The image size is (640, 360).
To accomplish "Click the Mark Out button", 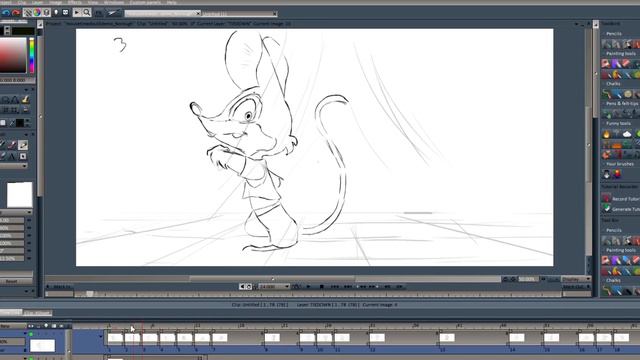I will [x=573, y=287].
